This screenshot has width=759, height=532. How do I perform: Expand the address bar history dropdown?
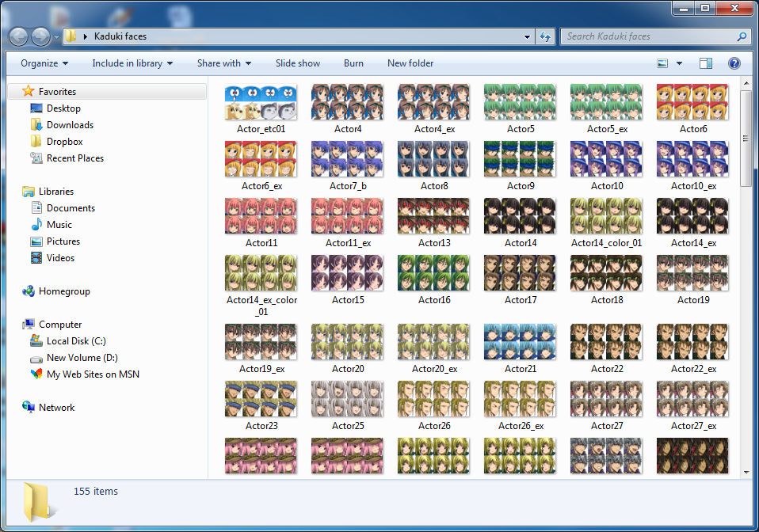pos(527,36)
